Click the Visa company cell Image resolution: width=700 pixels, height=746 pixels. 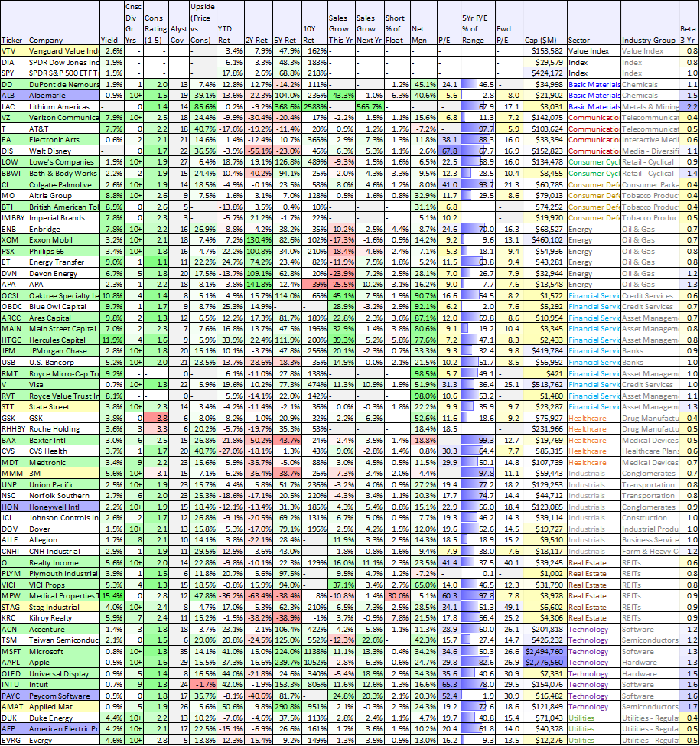63,384
